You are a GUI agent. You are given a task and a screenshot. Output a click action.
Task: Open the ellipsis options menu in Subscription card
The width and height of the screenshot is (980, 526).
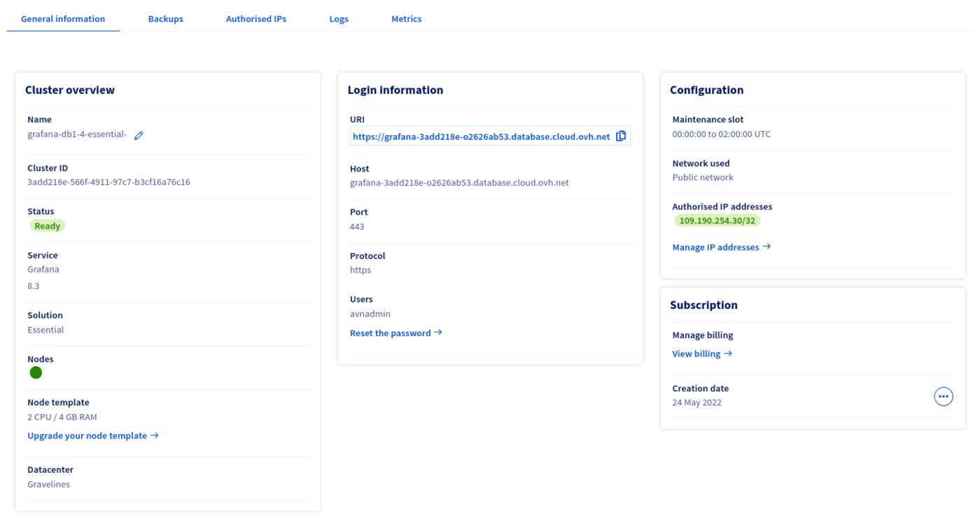(x=944, y=396)
